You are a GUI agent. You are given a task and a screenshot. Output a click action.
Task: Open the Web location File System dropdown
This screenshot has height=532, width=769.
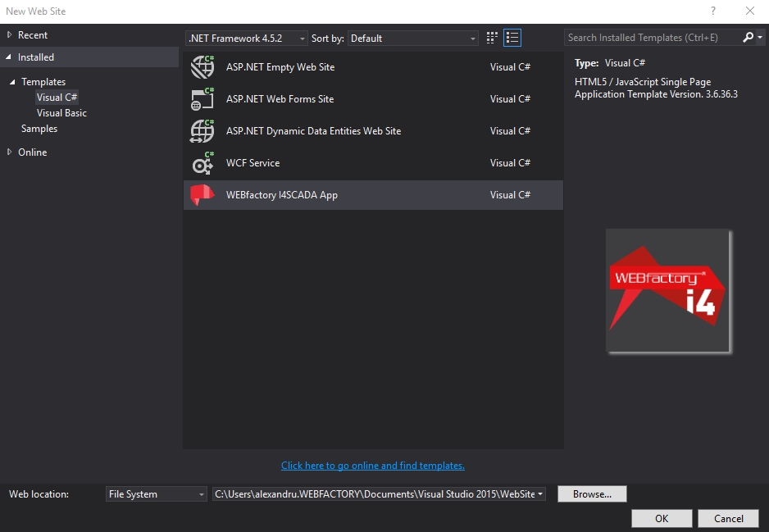coord(156,494)
